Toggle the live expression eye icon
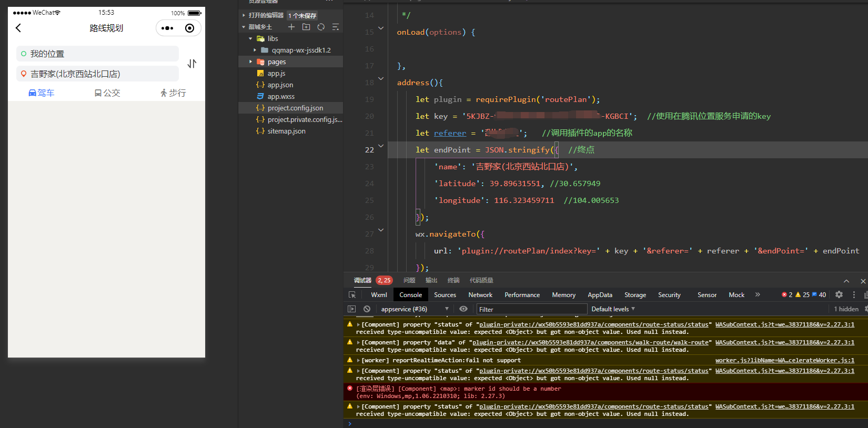This screenshot has height=428, width=868. coord(463,309)
